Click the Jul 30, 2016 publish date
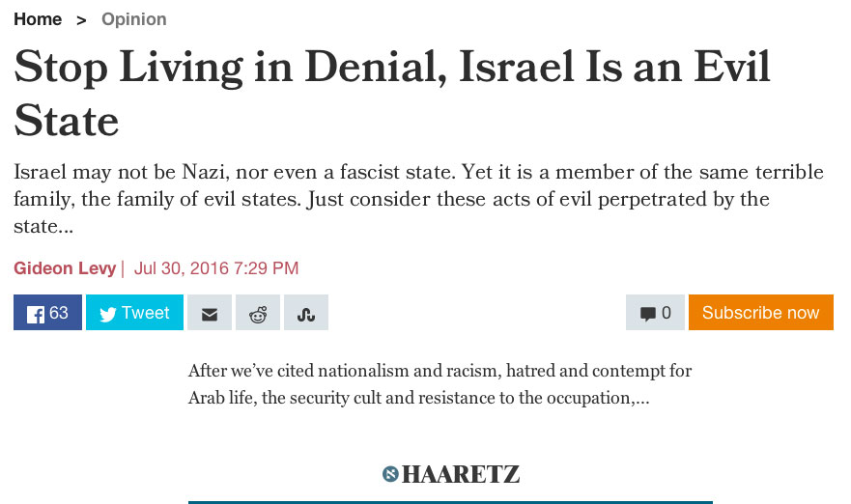 [x=216, y=267]
